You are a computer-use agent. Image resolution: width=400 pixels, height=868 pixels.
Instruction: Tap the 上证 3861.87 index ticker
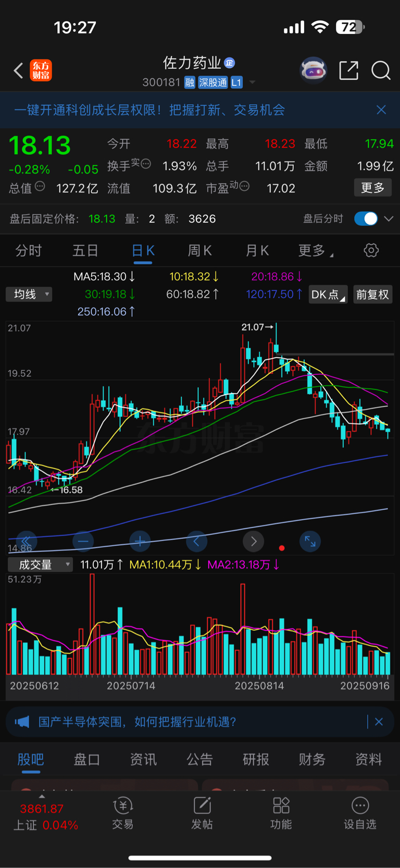(x=45, y=817)
